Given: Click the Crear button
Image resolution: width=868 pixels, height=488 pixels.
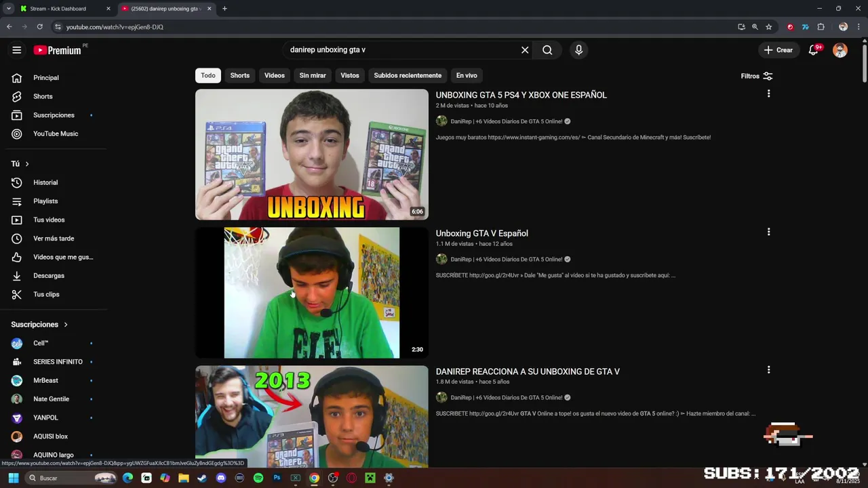Looking at the screenshot, I should [778, 50].
